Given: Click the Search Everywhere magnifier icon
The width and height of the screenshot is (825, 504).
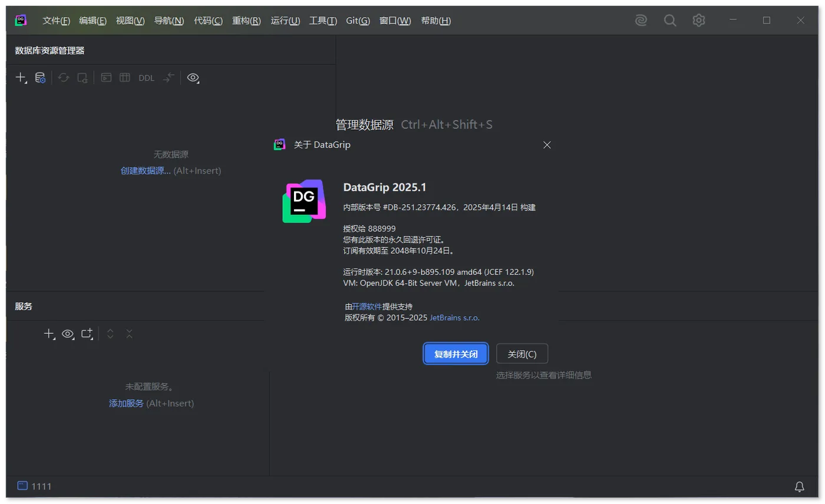Looking at the screenshot, I should [670, 21].
